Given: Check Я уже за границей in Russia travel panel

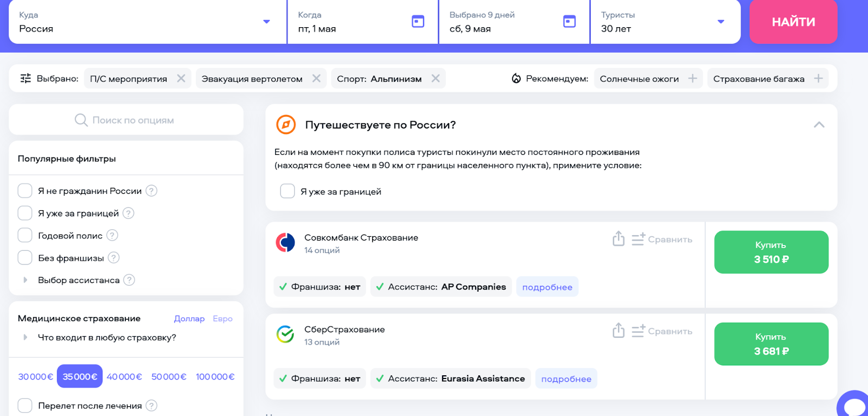Looking at the screenshot, I should tap(288, 191).
